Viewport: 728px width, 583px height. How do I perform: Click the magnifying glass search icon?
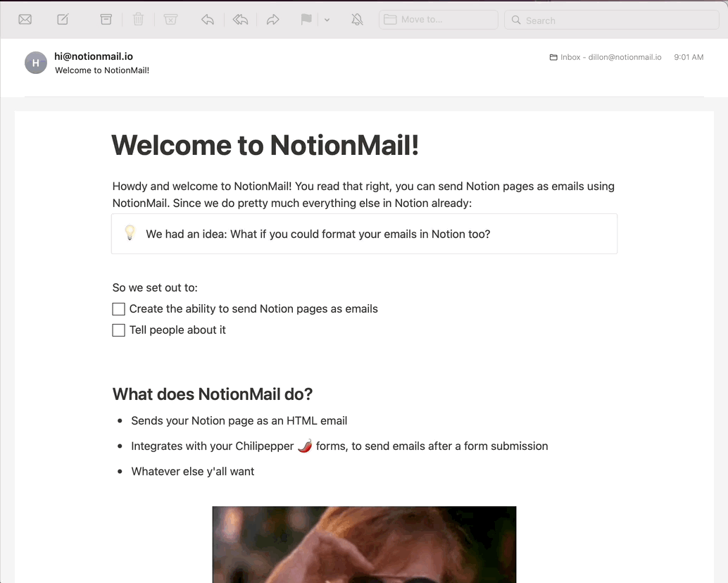click(516, 20)
